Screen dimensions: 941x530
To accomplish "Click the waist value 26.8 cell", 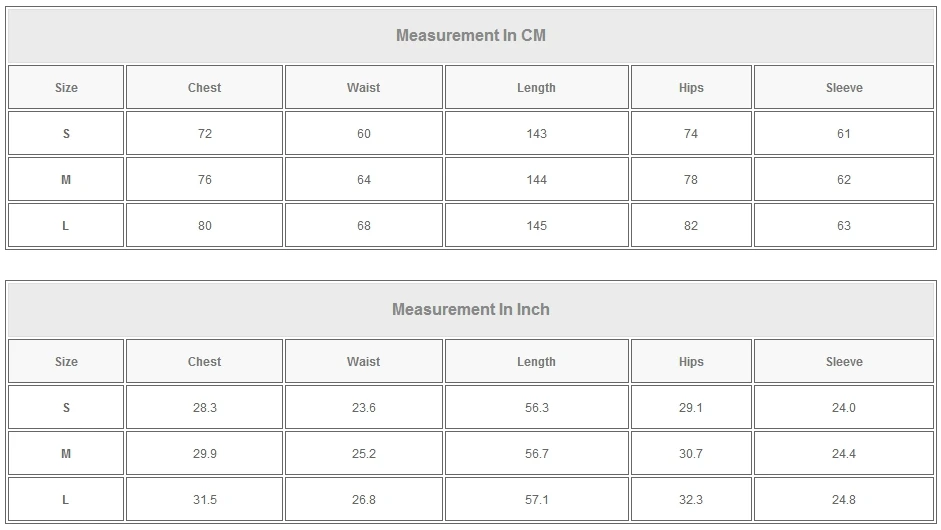I will click(x=363, y=500).
